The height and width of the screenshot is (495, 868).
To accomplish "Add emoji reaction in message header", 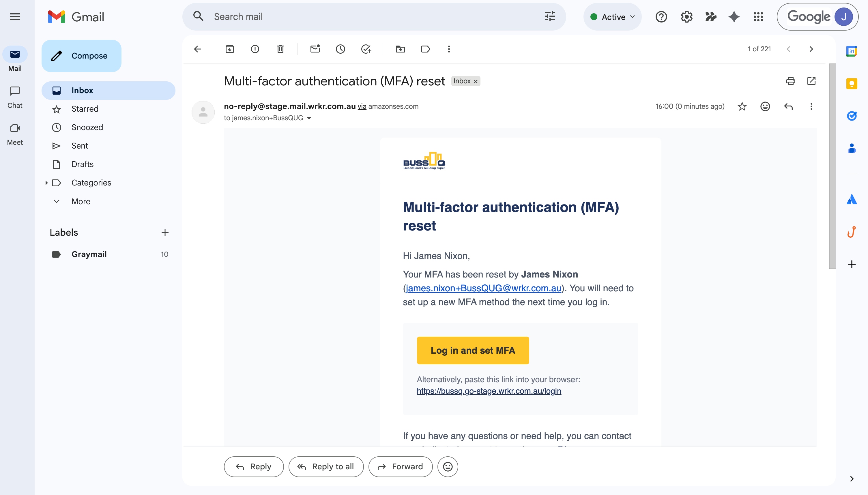I will [765, 106].
